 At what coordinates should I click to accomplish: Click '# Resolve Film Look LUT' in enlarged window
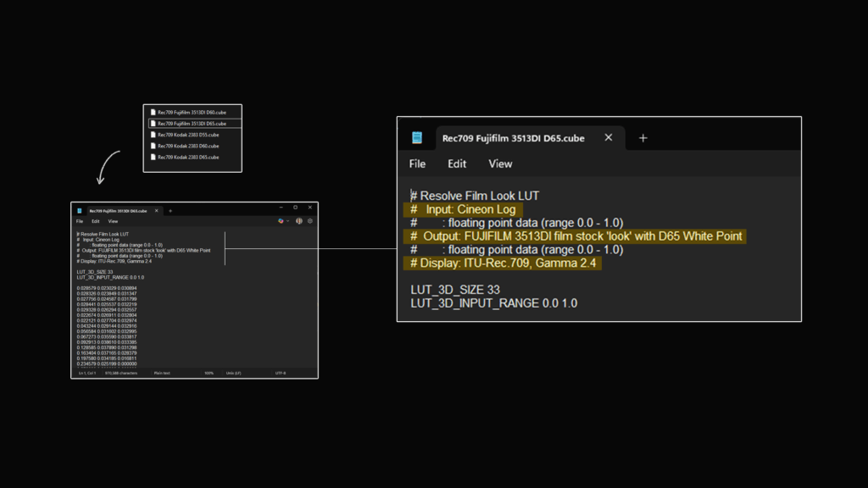tap(475, 196)
